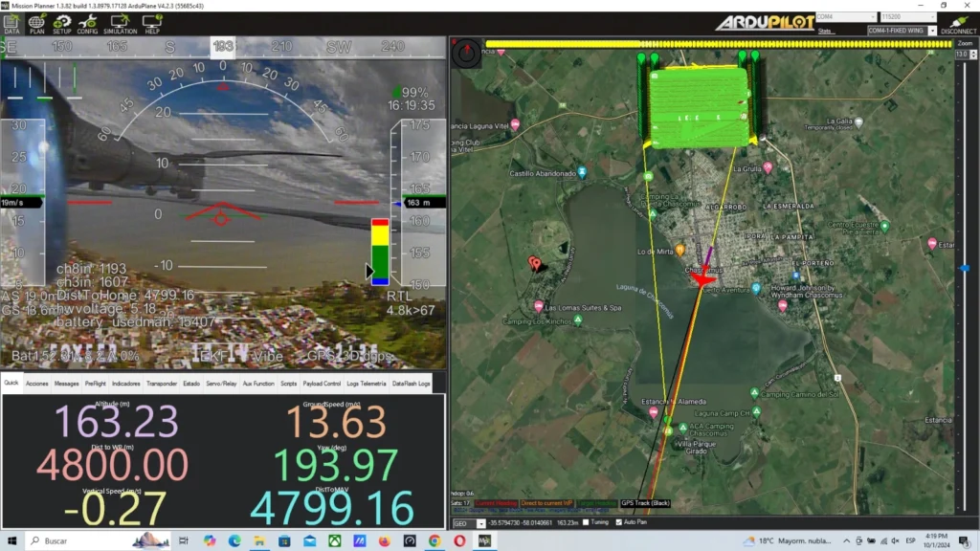Expand the GEO coordinate system dropdown
The width and height of the screenshot is (980, 551).
coord(467,523)
